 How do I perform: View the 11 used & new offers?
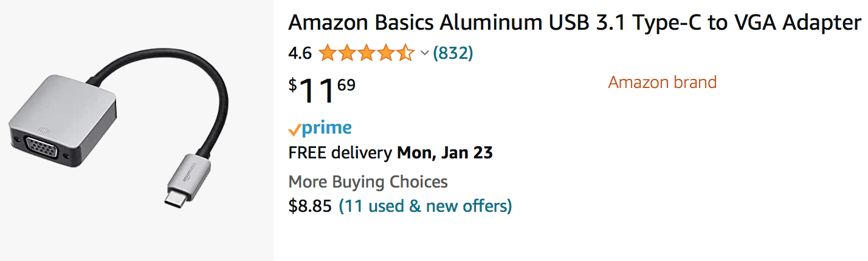click(425, 206)
